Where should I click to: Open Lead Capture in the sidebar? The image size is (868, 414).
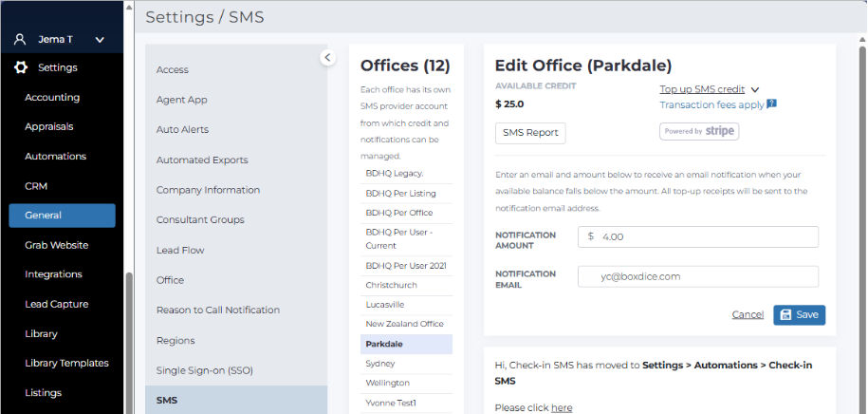click(57, 304)
